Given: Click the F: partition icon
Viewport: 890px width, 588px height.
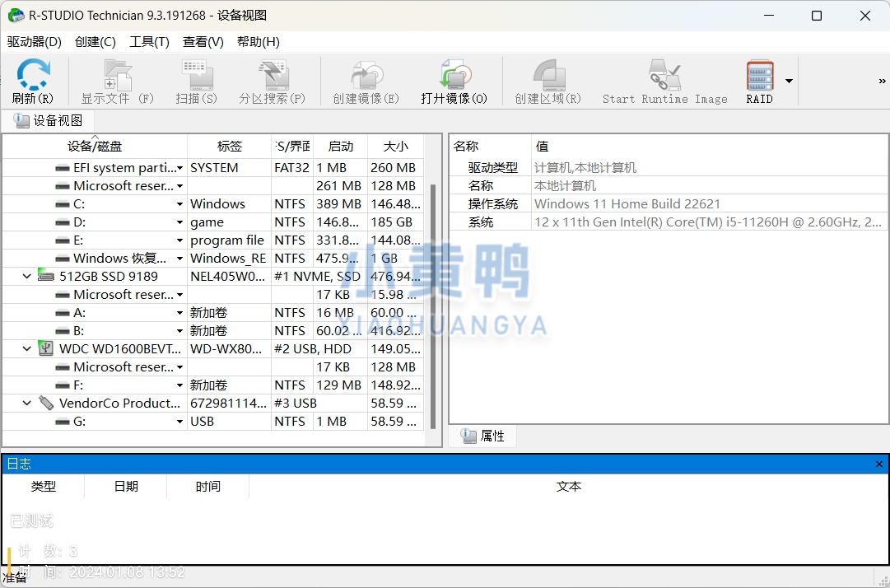Looking at the screenshot, I should (63, 385).
